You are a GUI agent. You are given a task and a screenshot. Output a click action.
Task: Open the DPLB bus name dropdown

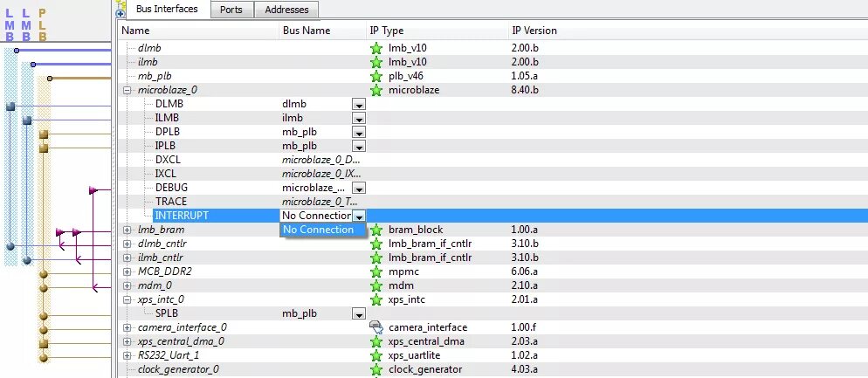pos(359,133)
